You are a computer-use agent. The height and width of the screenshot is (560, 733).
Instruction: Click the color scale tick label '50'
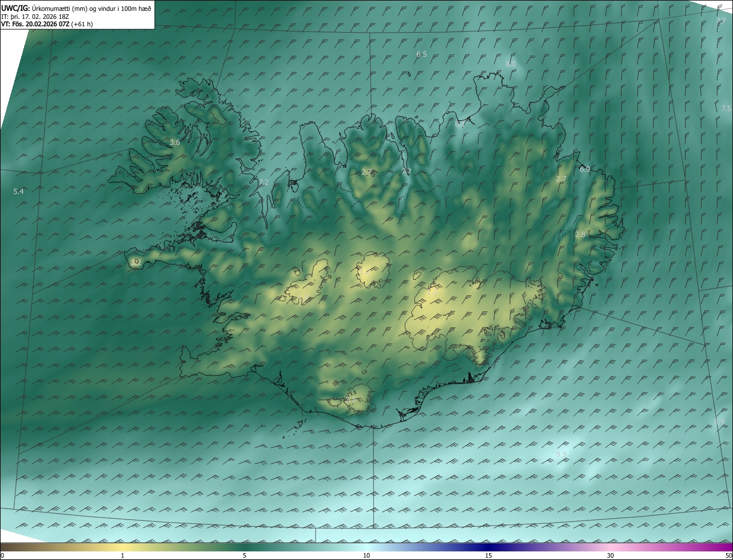coord(728,556)
